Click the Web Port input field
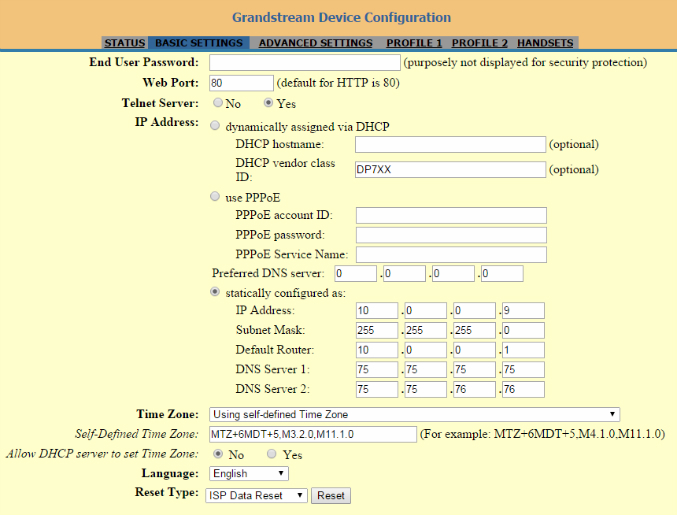Image resolution: width=677 pixels, height=515 pixels. 241,83
